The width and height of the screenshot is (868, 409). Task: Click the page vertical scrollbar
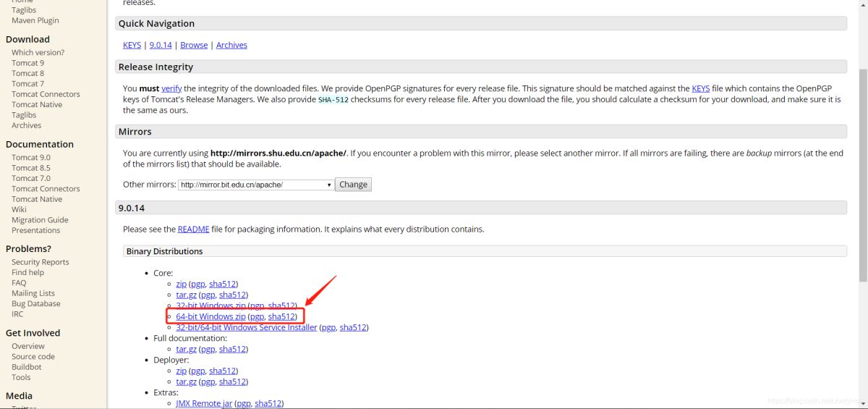click(x=862, y=174)
